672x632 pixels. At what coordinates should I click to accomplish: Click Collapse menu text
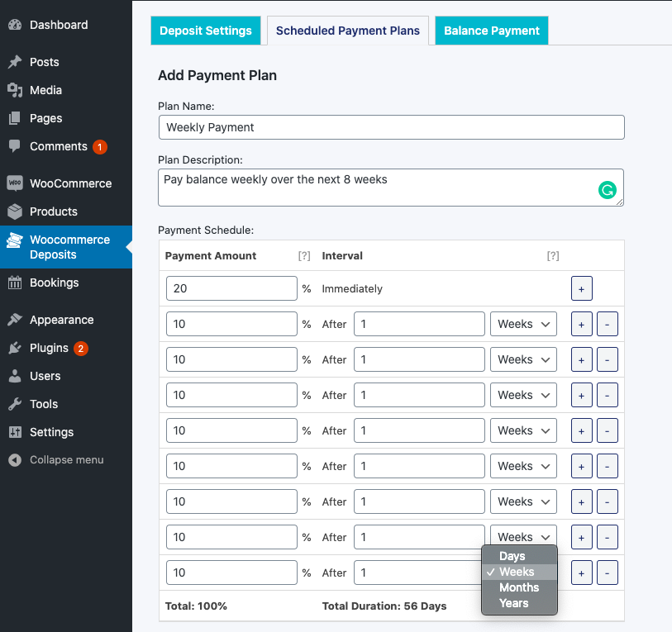[66, 460]
